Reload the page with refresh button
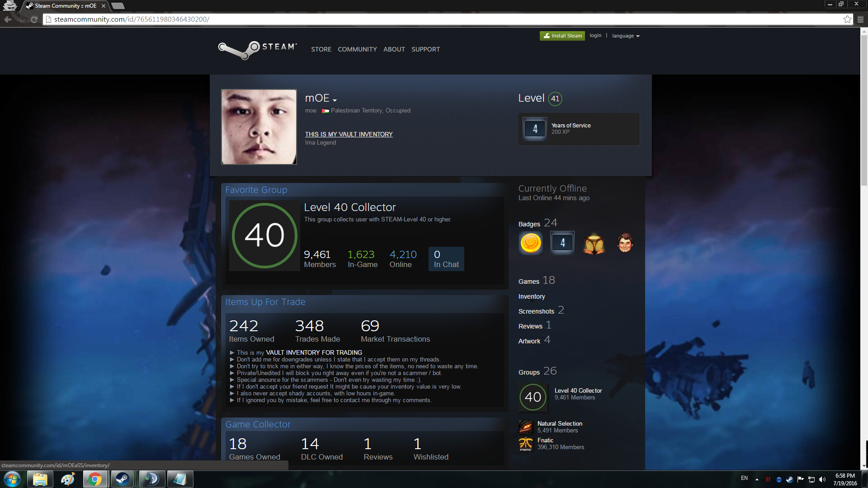Viewport: 868px width, 488px height. (34, 19)
